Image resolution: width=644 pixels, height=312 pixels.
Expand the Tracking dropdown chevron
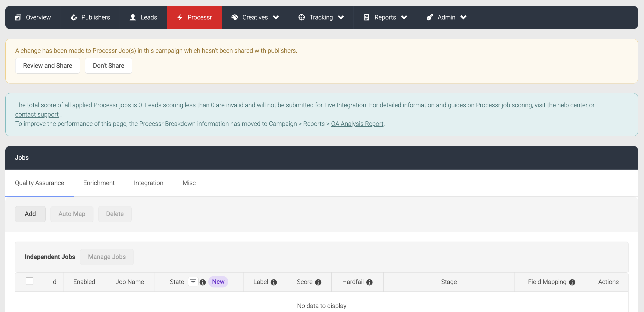point(341,17)
